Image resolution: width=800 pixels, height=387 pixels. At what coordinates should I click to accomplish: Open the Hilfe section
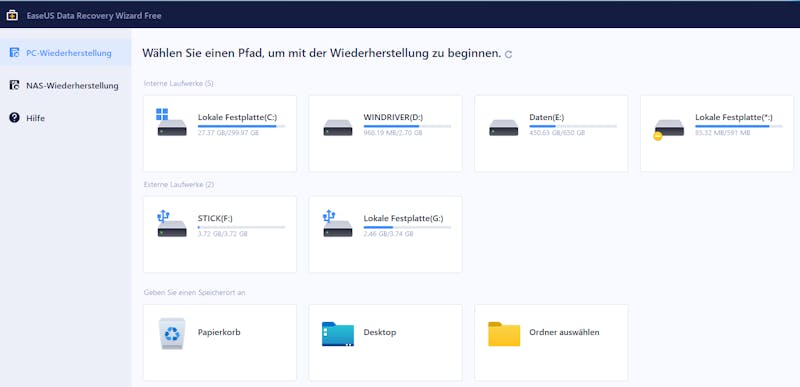point(65,118)
